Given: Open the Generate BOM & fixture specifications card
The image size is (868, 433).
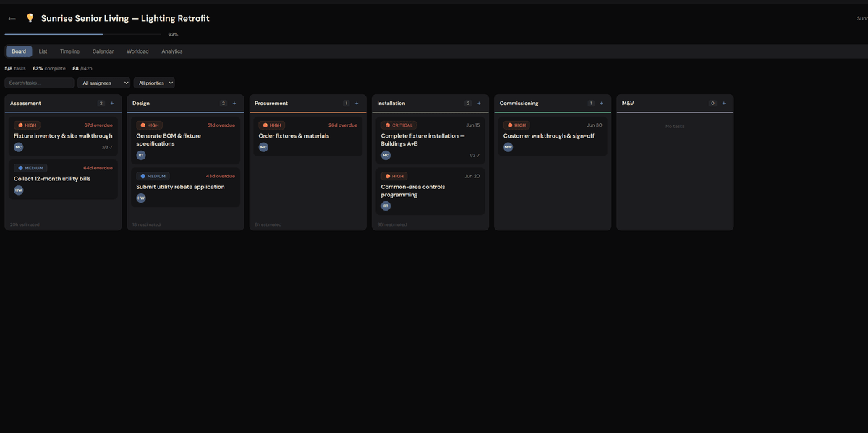Looking at the screenshot, I should [186, 141].
